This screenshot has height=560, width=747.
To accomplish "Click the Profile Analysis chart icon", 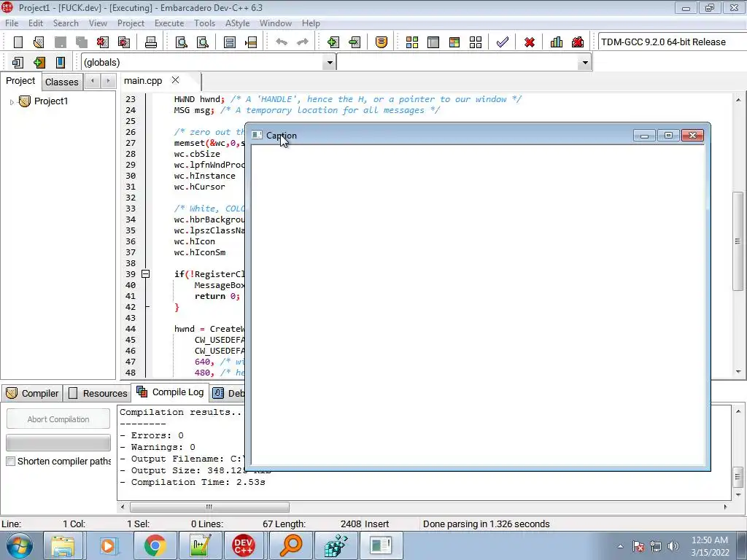I will pyautogui.click(x=557, y=42).
